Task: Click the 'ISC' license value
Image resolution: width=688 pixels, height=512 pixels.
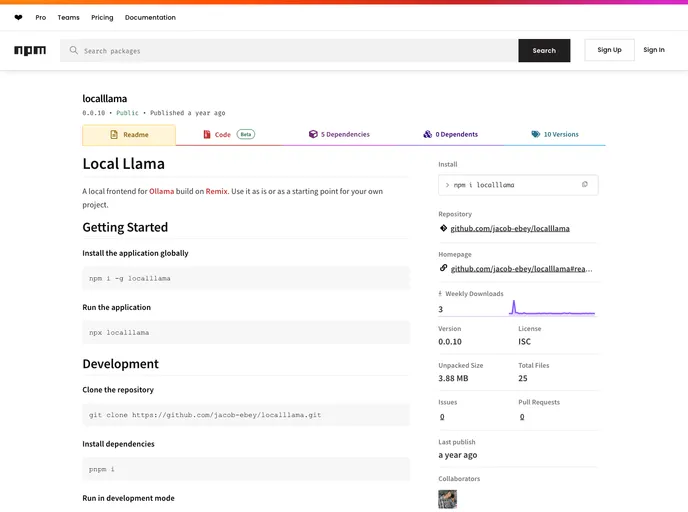Action: pyautogui.click(x=524, y=341)
